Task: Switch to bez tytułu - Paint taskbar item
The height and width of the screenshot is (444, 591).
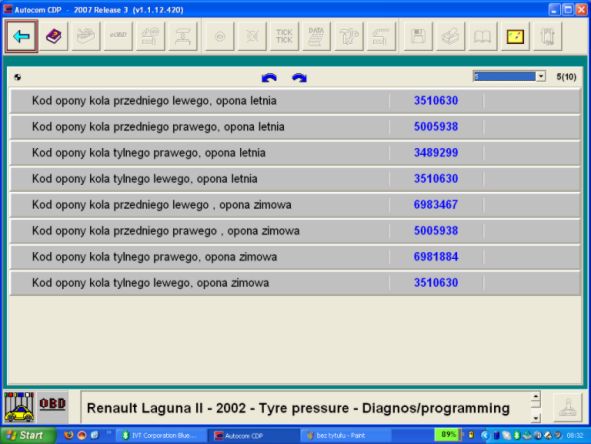Action: point(346,436)
